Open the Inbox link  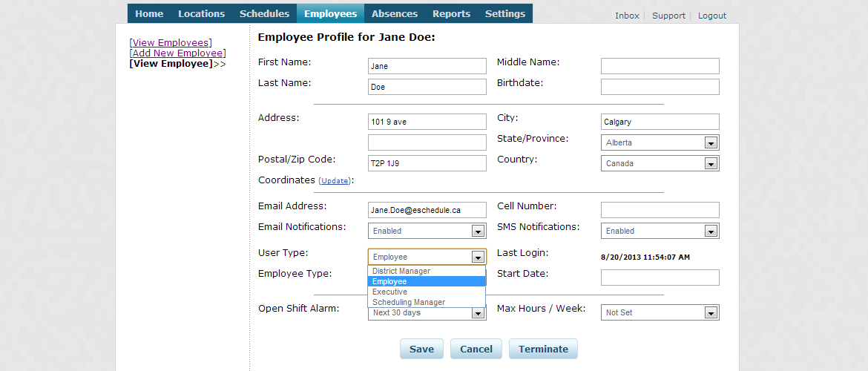pos(627,16)
